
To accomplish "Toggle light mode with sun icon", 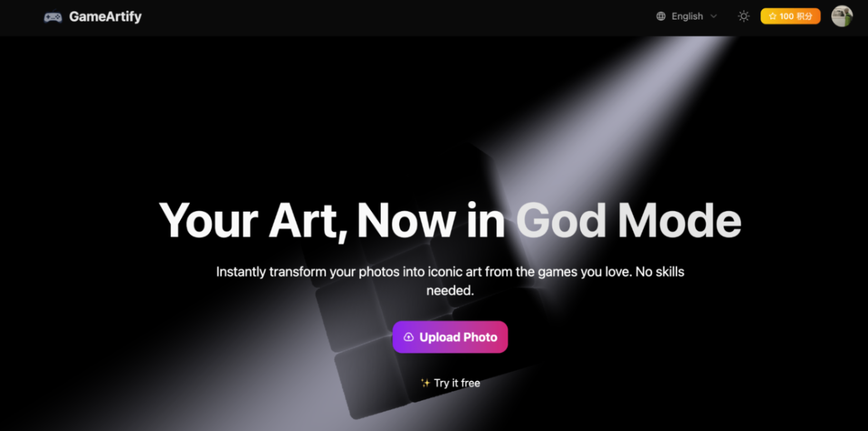I will 744,16.
